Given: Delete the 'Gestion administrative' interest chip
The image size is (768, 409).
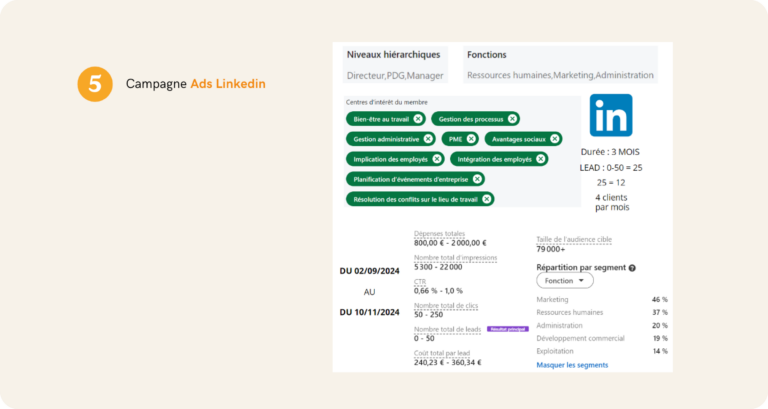Looking at the screenshot, I should pos(428,139).
